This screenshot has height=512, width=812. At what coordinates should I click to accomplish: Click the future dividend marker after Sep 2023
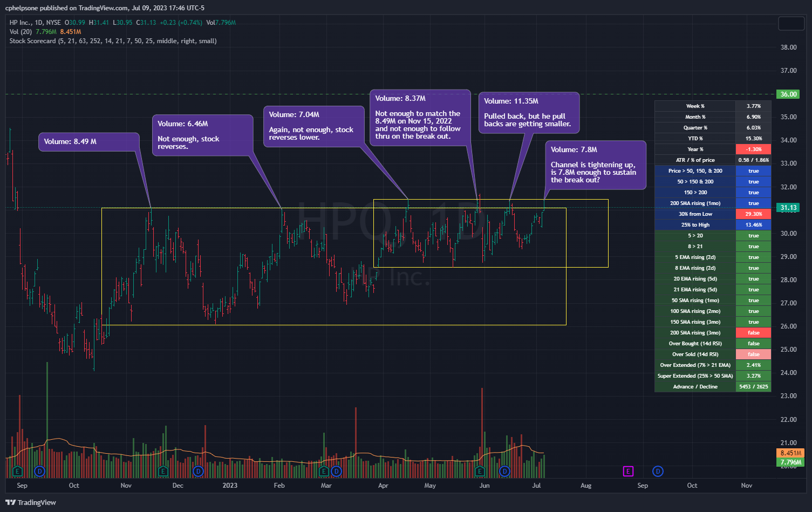(x=658, y=471)
